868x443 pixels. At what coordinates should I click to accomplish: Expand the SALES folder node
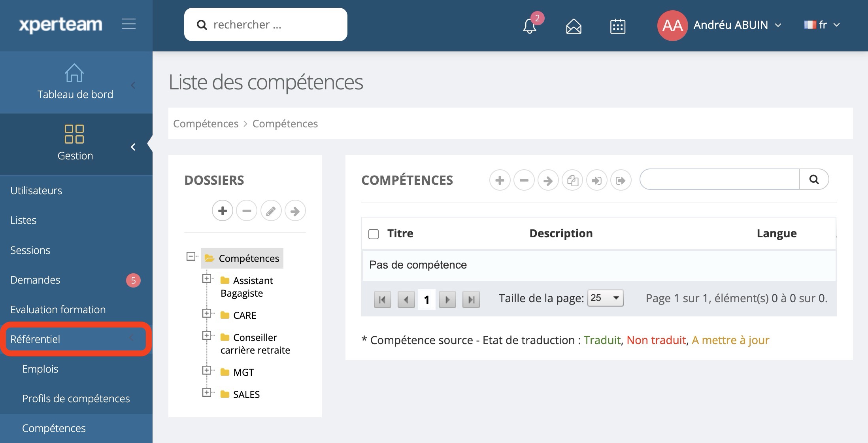click(x=206, y=393)
